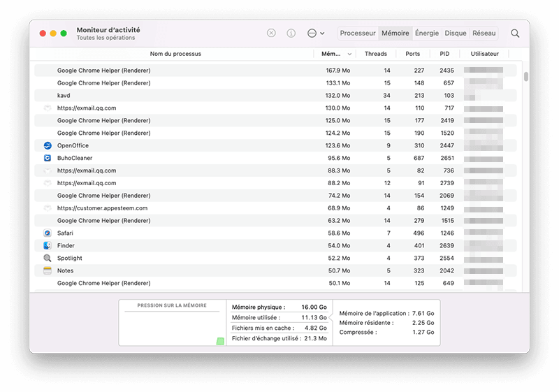Sort processes by PID column header
This screenshot has height=392, width=559.
point(444,54)
